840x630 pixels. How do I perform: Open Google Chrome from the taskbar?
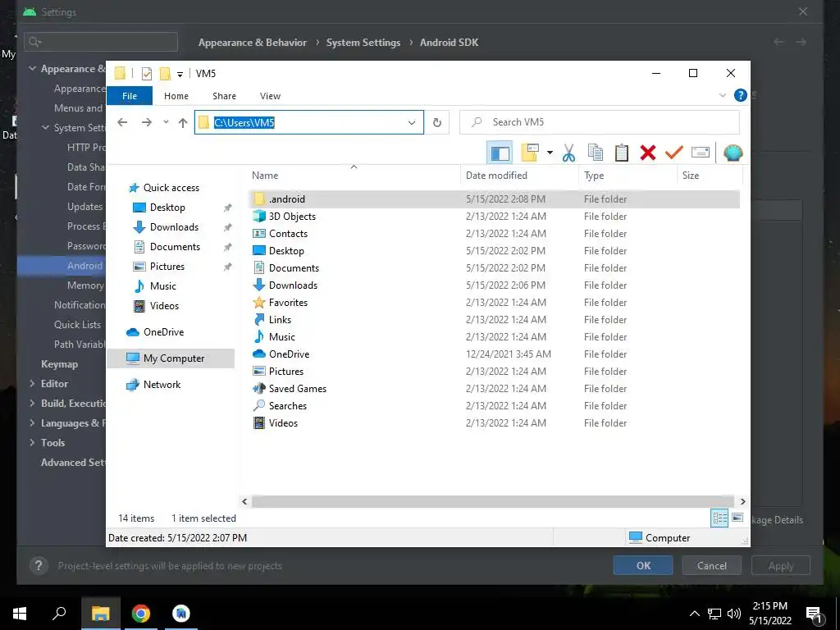pos(141,614)
